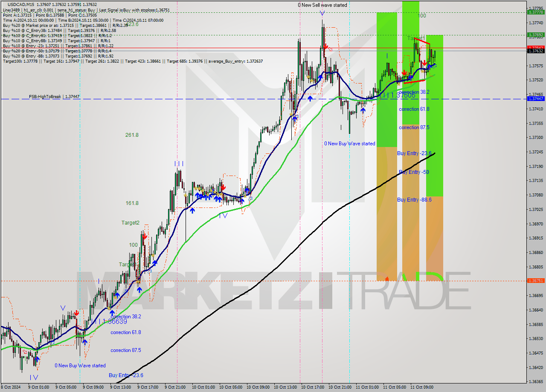Click the '0 New Sell wave started' label
546x392 pixels.
[322, 5]
